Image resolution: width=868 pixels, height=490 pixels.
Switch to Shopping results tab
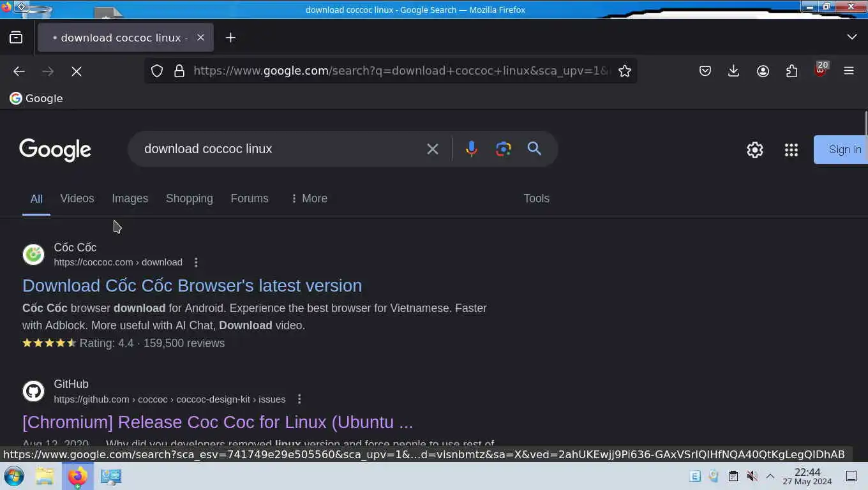click(190, 198)
